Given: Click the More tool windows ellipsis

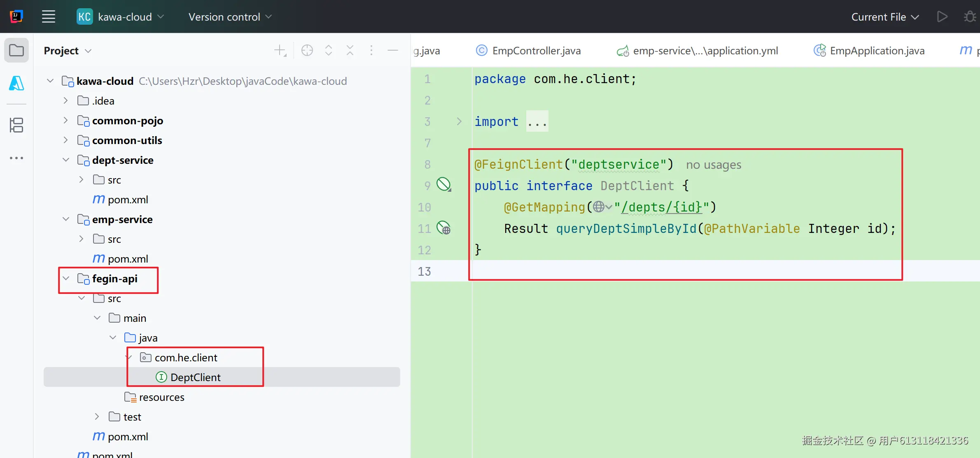Looking at the screenshot, I should (x=16, y=158).
